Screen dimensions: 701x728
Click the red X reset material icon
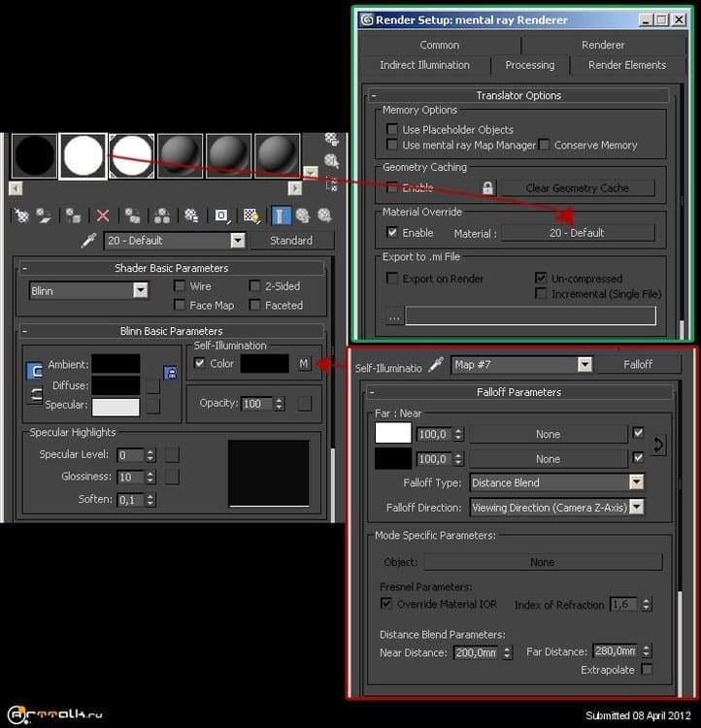tap(103, 215)
